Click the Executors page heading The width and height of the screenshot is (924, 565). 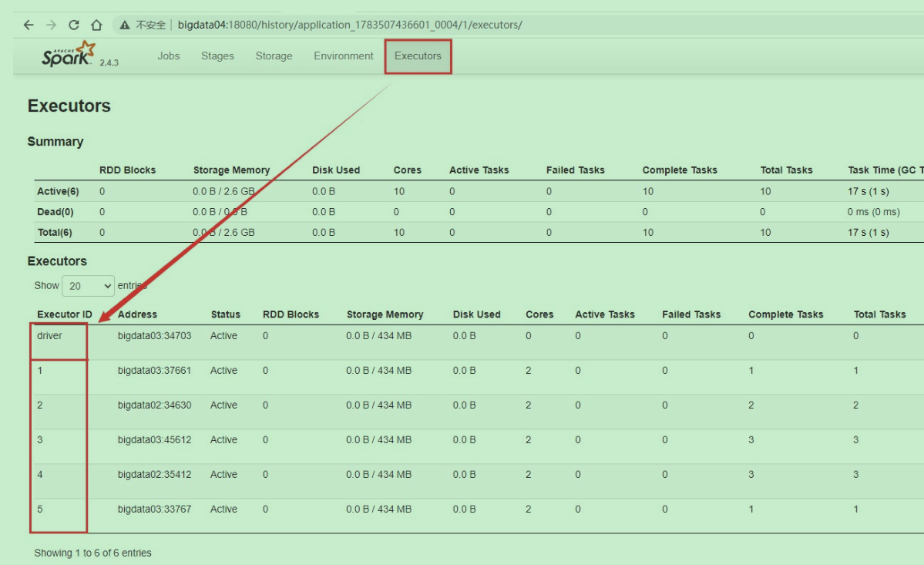69,106
